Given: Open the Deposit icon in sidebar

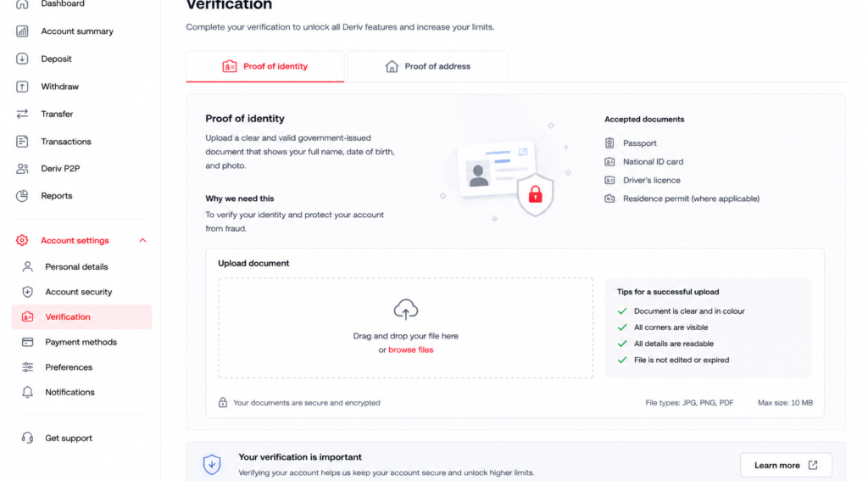Looking at the screenshot, I should click(22, 59).
